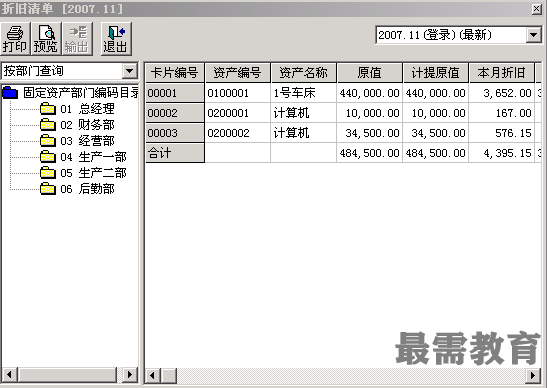This screenshot has width=547, height=388.
Task: Click table scrollbar right arrow
Action: click(x=533, y=375)
